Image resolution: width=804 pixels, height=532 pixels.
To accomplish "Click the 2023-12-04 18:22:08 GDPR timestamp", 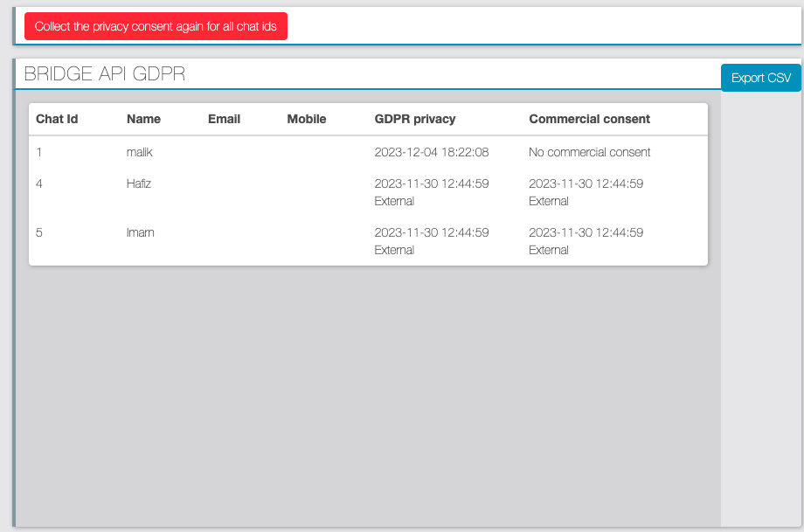I will 431,152.
